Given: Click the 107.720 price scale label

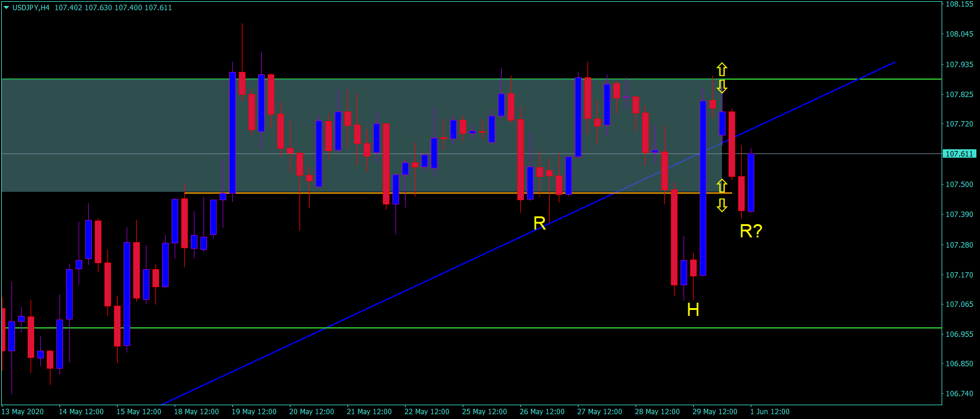Looking at the screenshot, I should click(x=959, y=124).
